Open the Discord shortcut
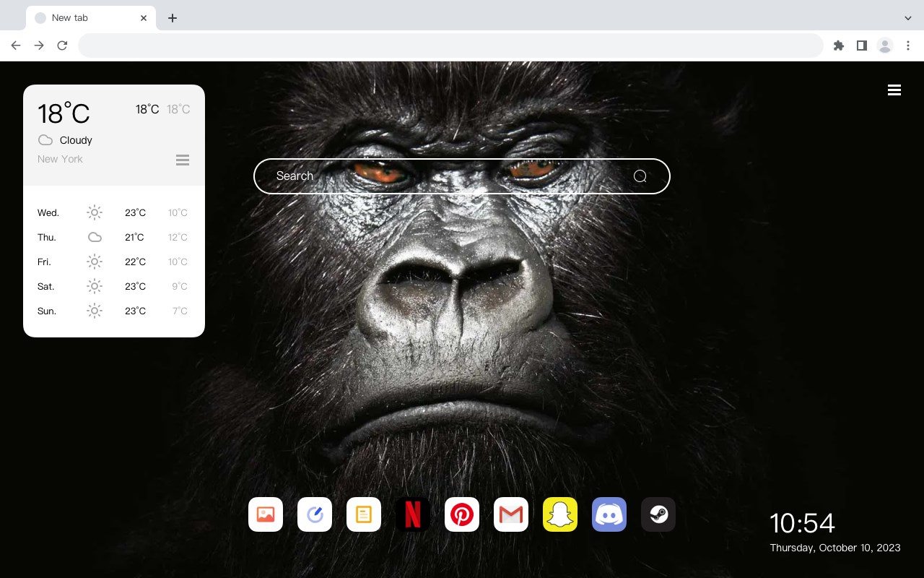This screenshot has width=924, height=578. tap(609, 514)
